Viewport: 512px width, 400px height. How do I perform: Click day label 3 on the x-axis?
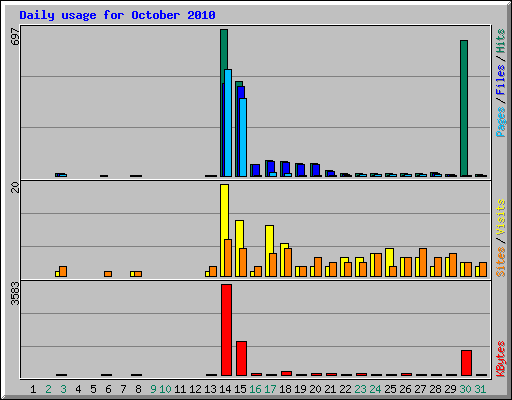63,389
